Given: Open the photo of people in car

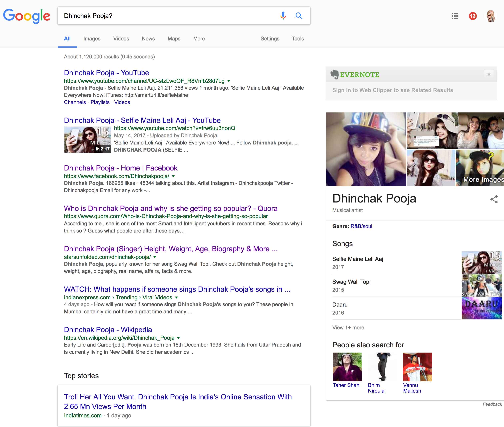Looking at the screenshot, I should (481, 130).
